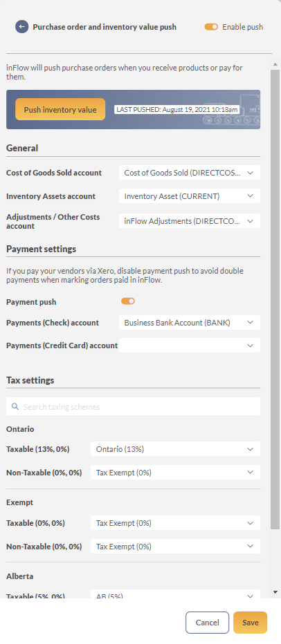Save the push settings
Viewport: 281px width, 644px height.
[250, 623]
